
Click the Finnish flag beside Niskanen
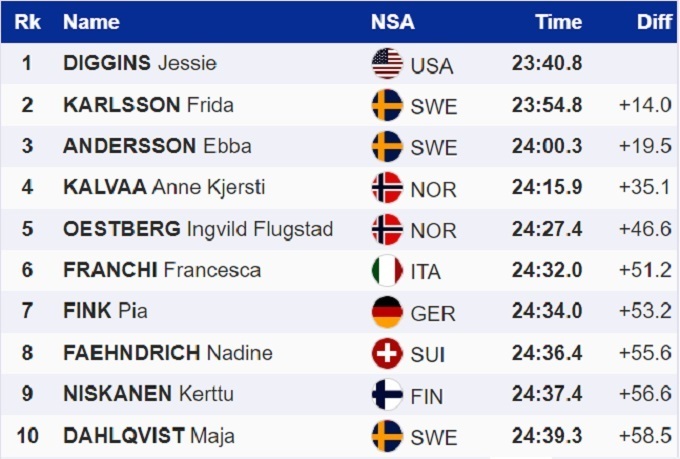(x=386, y=394)
